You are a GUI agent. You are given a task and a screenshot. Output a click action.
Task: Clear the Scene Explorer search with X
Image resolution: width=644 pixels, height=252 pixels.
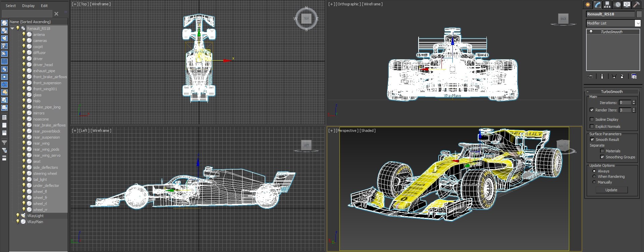56,14
